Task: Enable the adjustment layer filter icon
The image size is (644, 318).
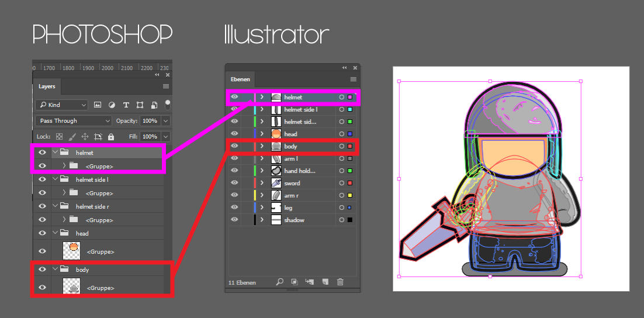Action: click(x=112, y=105)
